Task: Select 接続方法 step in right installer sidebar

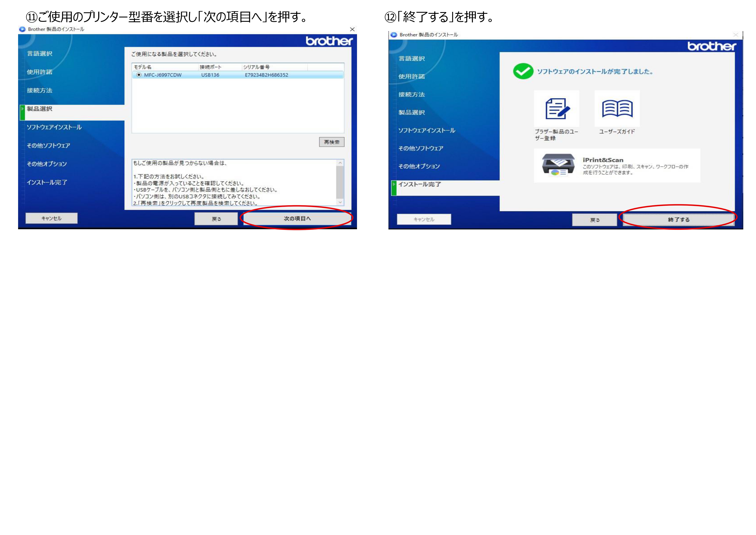Action: coord(412,95)
